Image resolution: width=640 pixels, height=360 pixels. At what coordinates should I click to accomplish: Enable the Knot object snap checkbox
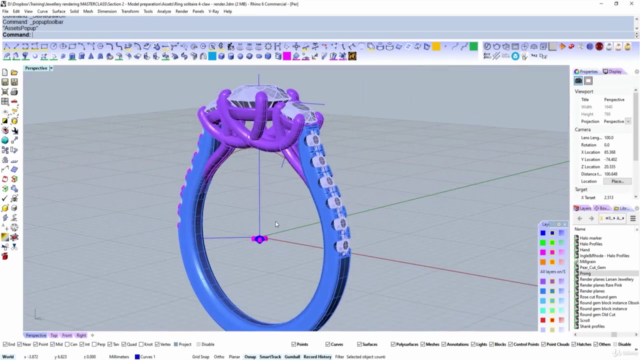point(141,344)
